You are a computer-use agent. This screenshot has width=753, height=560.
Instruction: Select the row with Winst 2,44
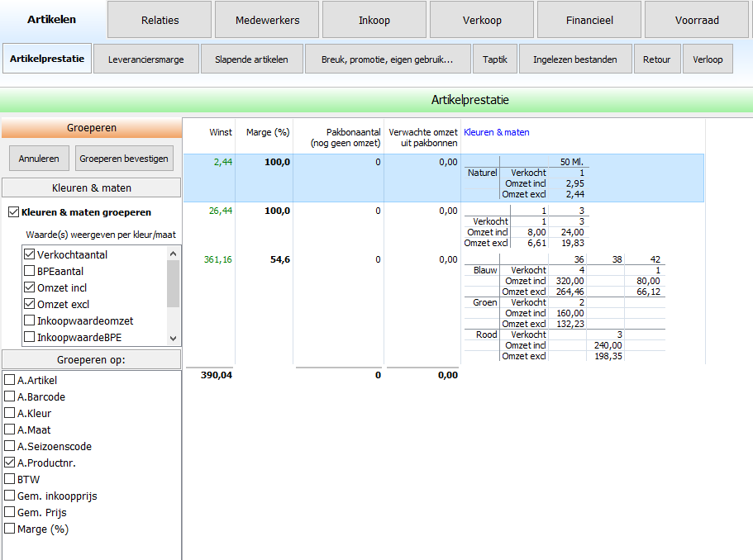(x=444, y=178)
